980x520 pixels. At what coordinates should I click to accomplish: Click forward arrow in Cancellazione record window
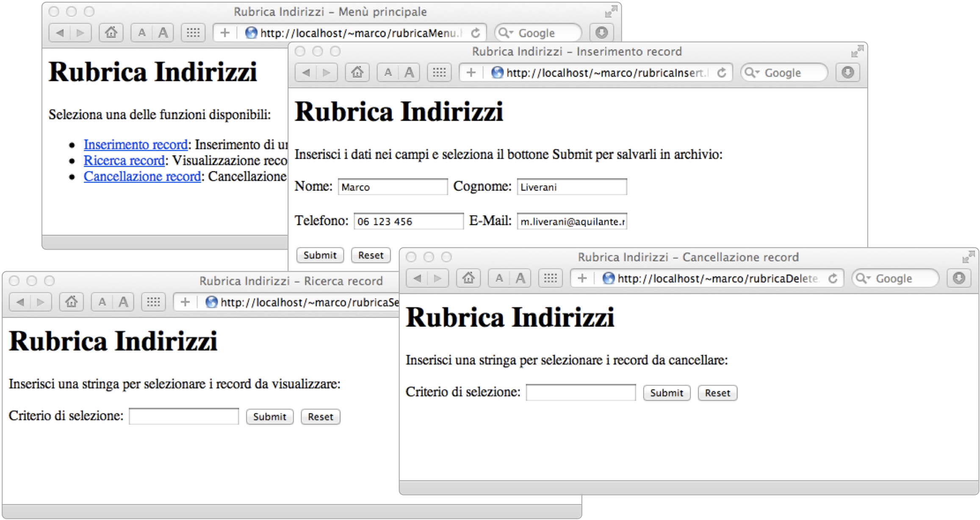point(438,278)
